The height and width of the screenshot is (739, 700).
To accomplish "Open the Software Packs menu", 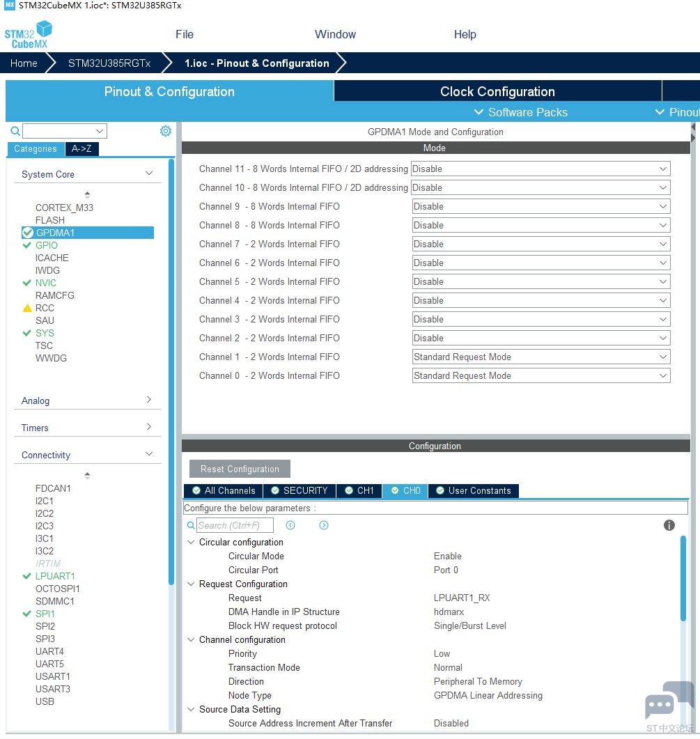I will pyautogui.click(x=521, y=112).
